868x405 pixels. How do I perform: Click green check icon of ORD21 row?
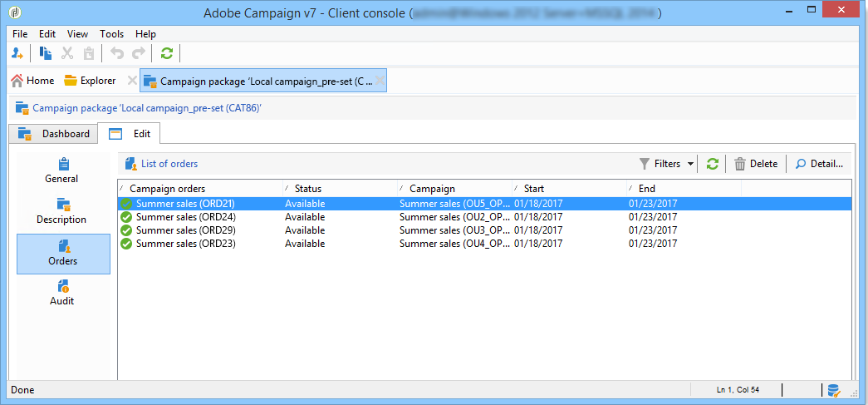(x=126, y=203)
